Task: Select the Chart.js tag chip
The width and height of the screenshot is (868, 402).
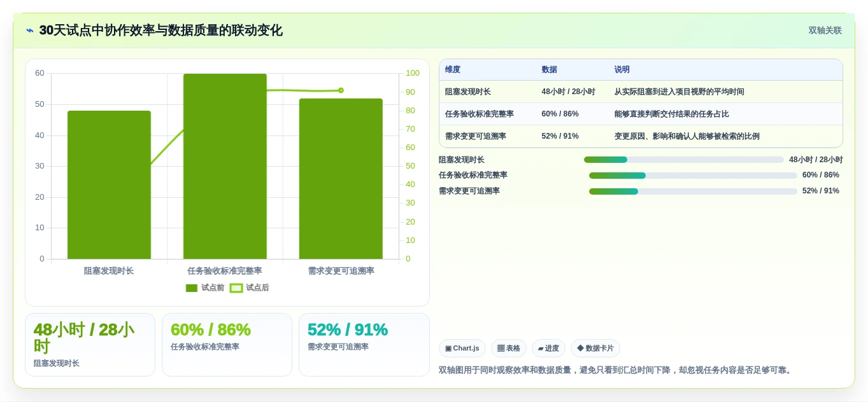Action: pyautogui.click(x=462, y=348)
